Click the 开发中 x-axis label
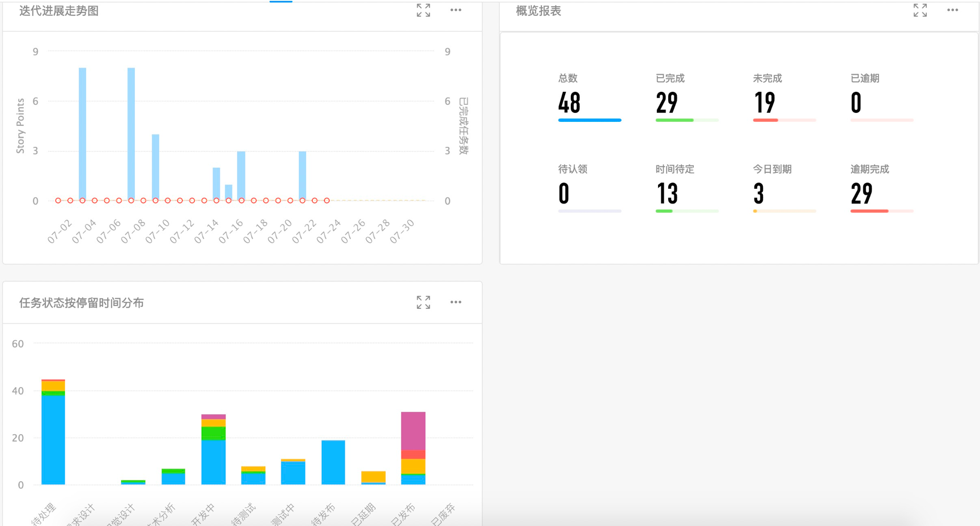This screenshot has height=526, width=980. tap(203, 514)
